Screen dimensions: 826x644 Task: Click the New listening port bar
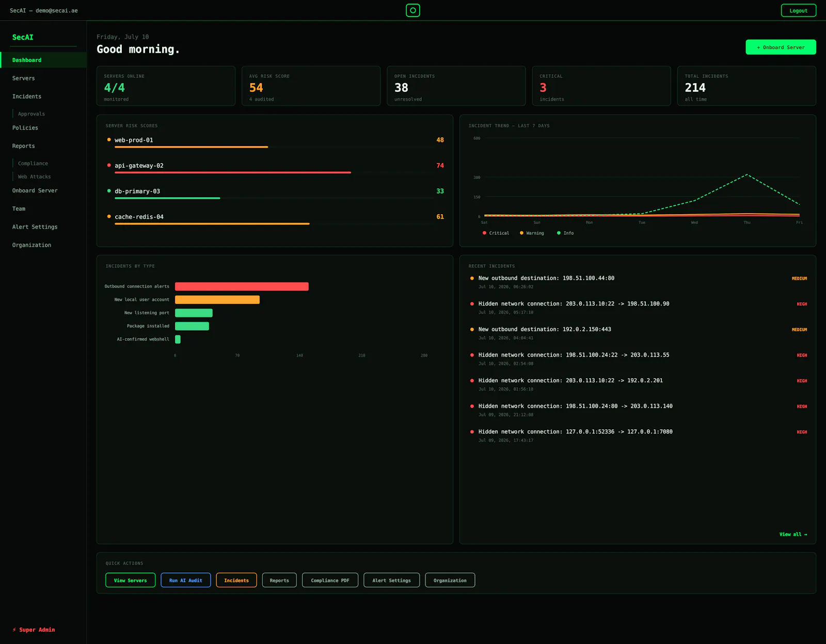click(194, 313)
